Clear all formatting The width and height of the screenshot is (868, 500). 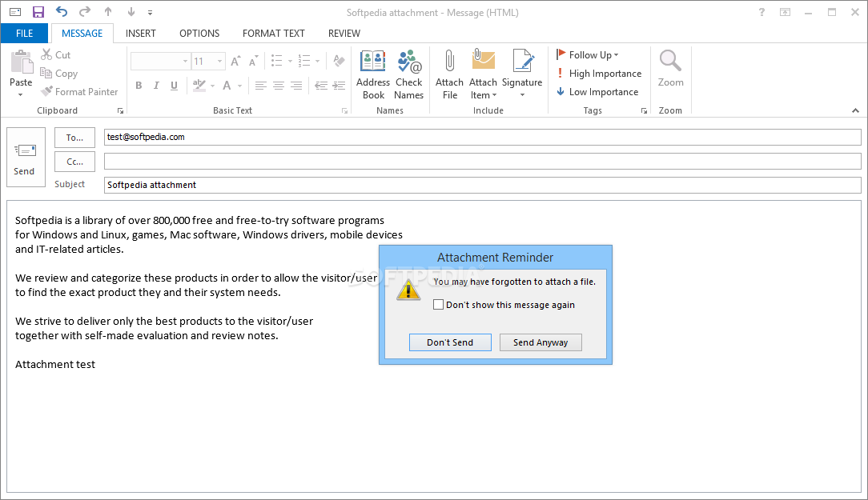(x=340, y=61)
